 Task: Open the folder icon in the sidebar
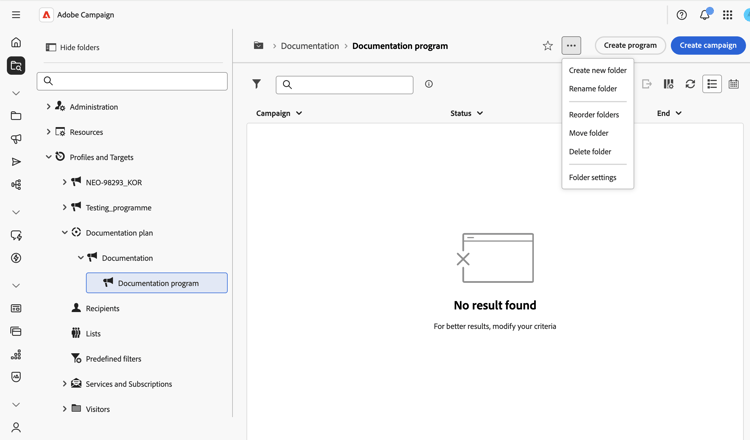point(16,116)
